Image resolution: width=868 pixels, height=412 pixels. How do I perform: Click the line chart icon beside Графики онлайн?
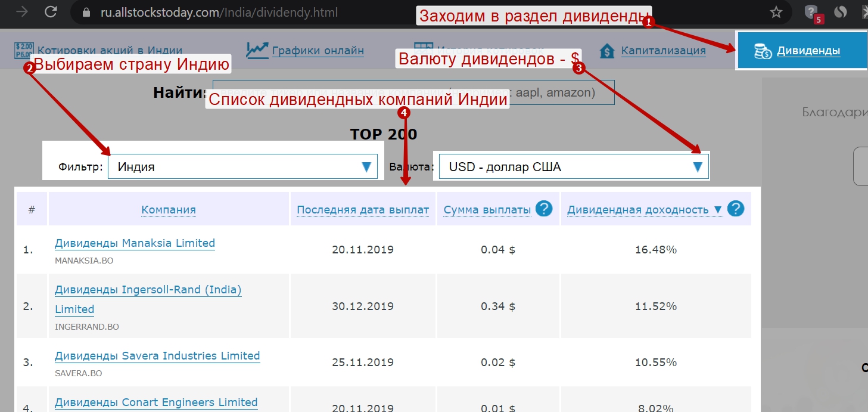(x=257, y=51)
